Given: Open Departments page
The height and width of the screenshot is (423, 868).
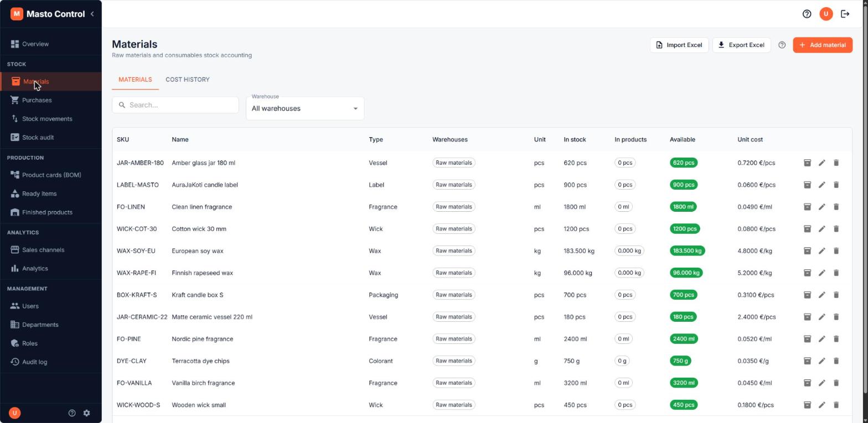Looking at the screenshot, I should pos(50,325).
